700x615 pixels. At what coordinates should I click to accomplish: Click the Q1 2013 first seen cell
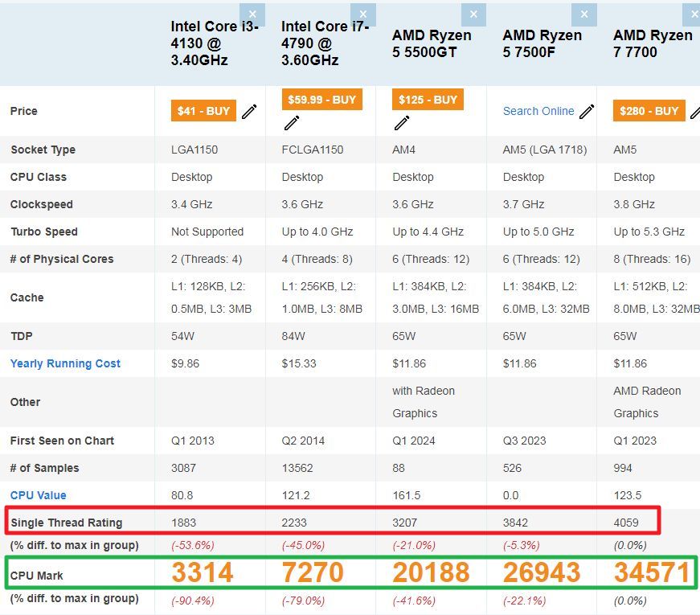point(192,441)
